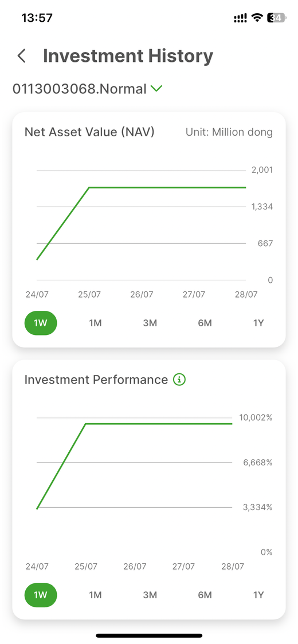Screen dimensions: 298x644
Task: Select 1W range on NAV chart
Action: [x=41, y=323]
